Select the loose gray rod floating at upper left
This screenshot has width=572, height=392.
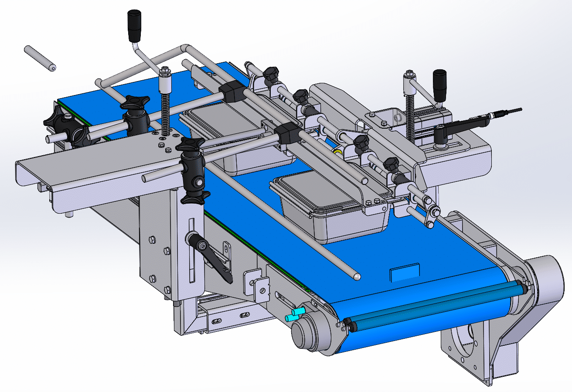39,58
